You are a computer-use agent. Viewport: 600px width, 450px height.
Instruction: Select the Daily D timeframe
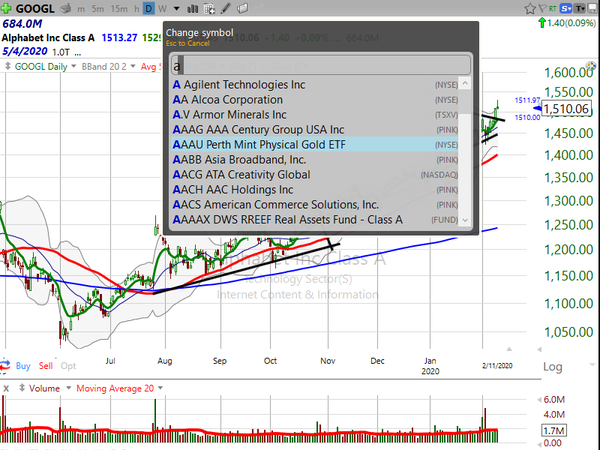click(148, 8)
